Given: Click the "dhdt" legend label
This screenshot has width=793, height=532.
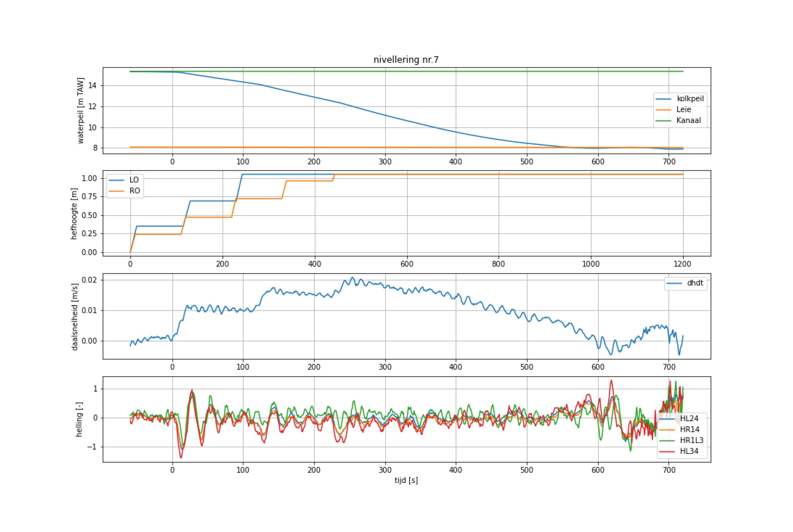Looking at the screenshot, I should 695,283.
